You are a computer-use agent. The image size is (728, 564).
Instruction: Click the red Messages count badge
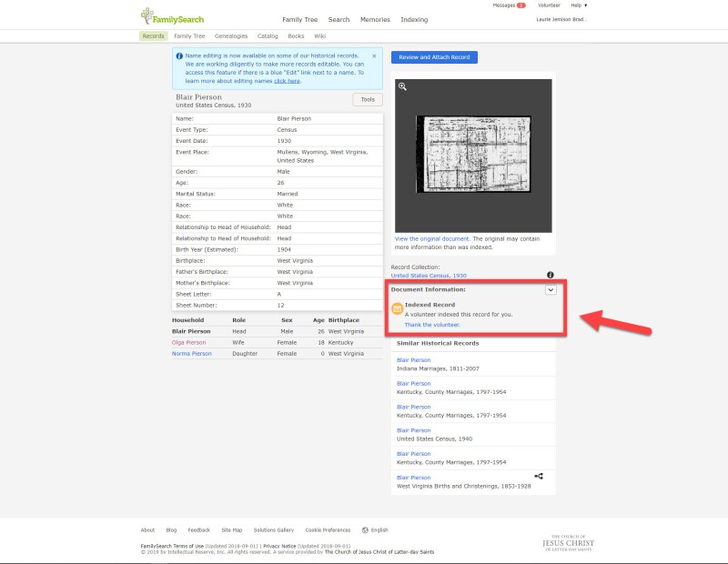pyautogui.click(x=521, y=5)
